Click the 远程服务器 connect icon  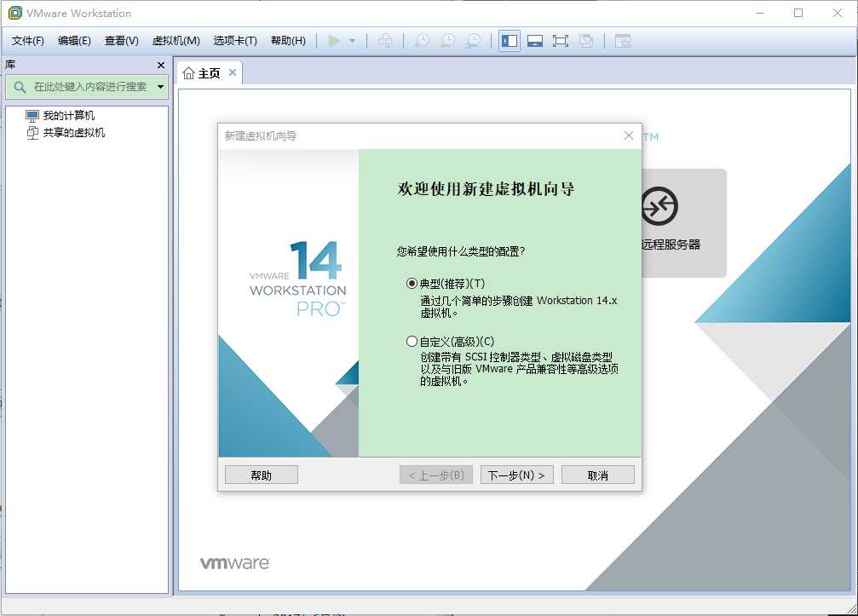click(659, 206)
